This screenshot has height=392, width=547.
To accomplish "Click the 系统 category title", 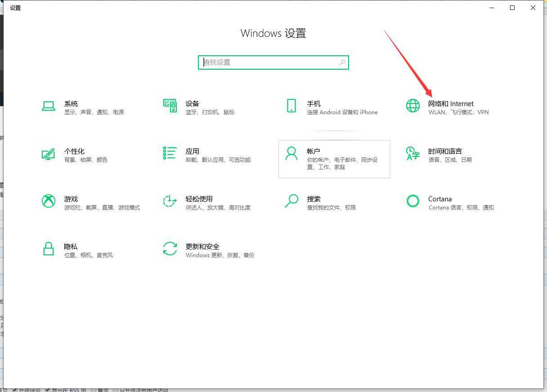I will [71, 104].
